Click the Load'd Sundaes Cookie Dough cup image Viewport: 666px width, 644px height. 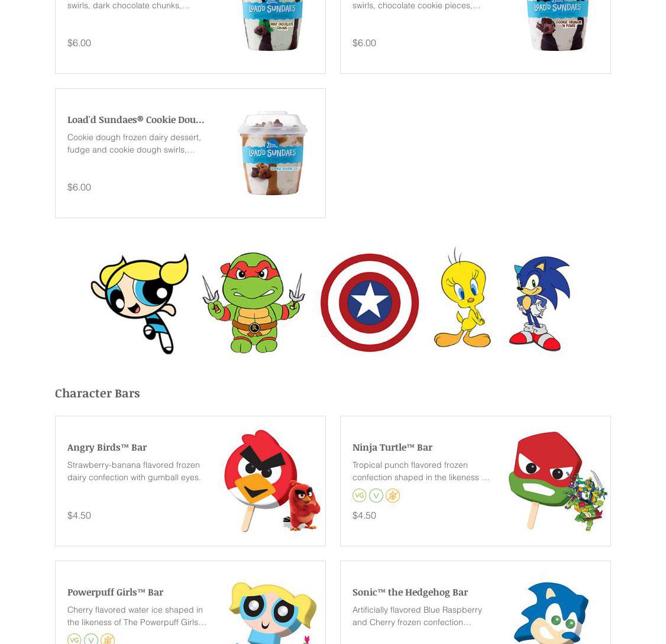273,153
